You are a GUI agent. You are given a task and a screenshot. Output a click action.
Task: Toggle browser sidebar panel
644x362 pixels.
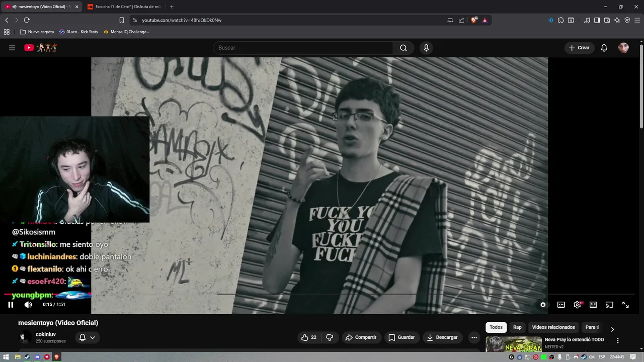(x=597, y=20)
